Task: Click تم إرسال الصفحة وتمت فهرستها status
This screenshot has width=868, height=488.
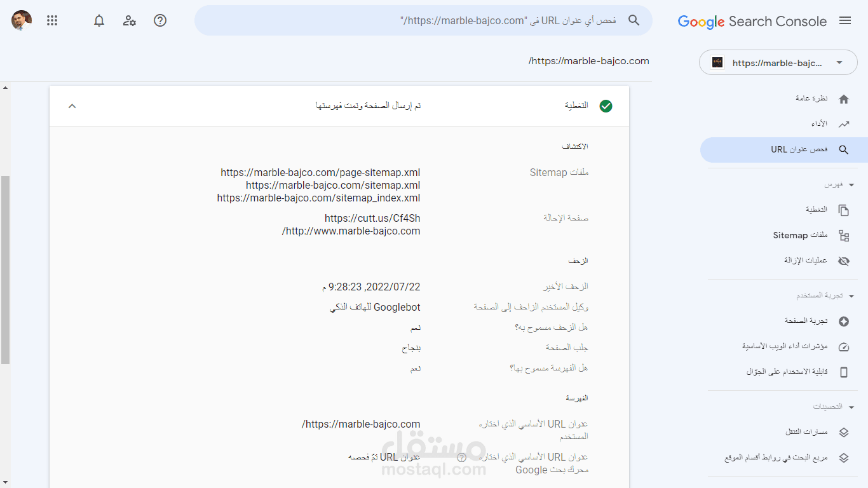Action: tap(368, 105)
